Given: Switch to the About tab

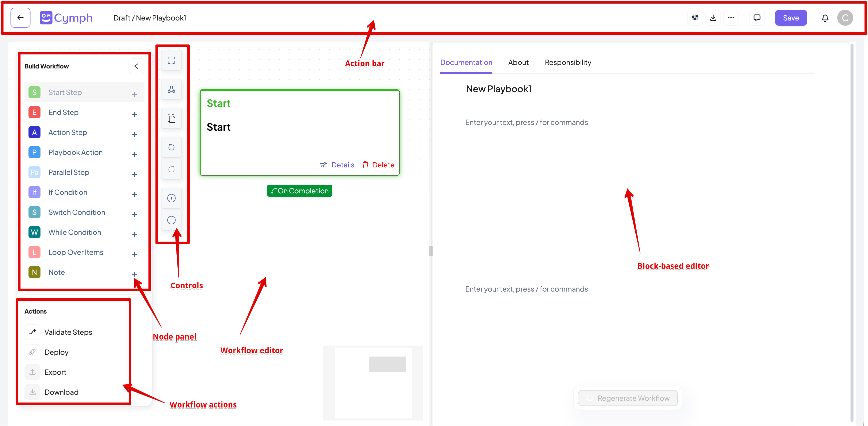Looking at the screenshot, I should click(x=518, y=62).
